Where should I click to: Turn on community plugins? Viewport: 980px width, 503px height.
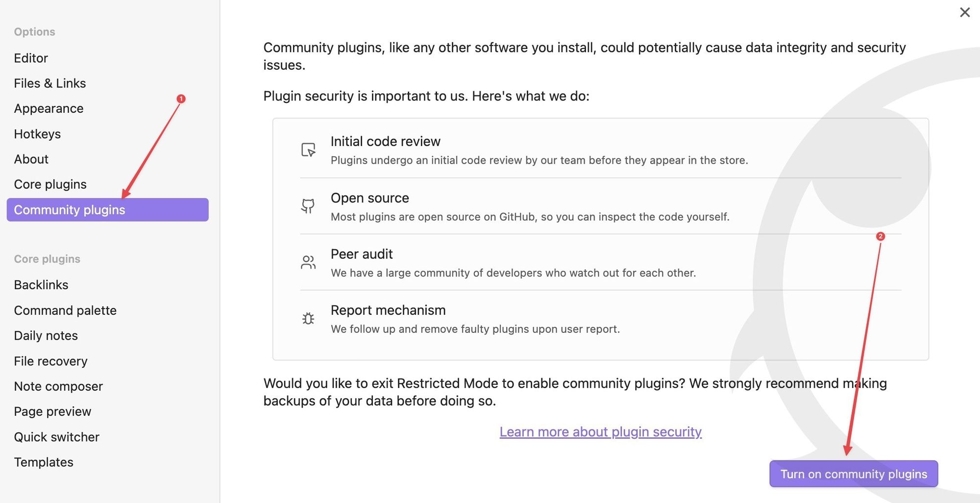pos(853,474)
